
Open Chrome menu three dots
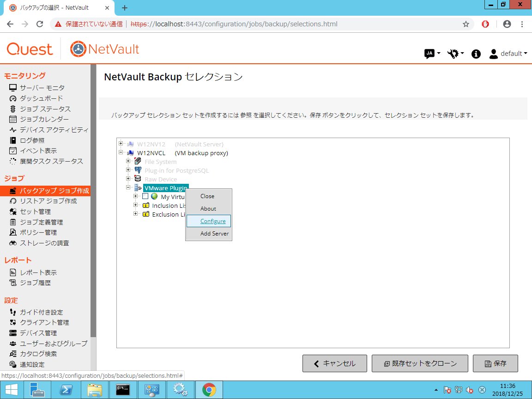tap(522, 24)
